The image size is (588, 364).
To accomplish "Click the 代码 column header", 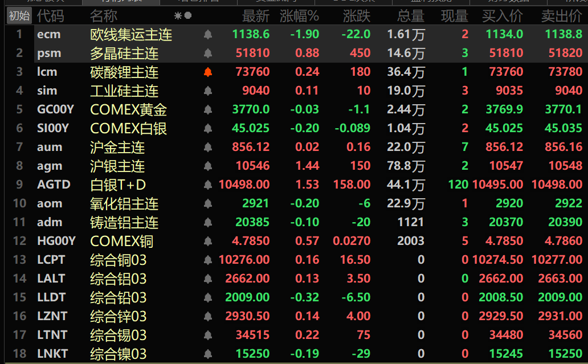I will pos(51,16).
